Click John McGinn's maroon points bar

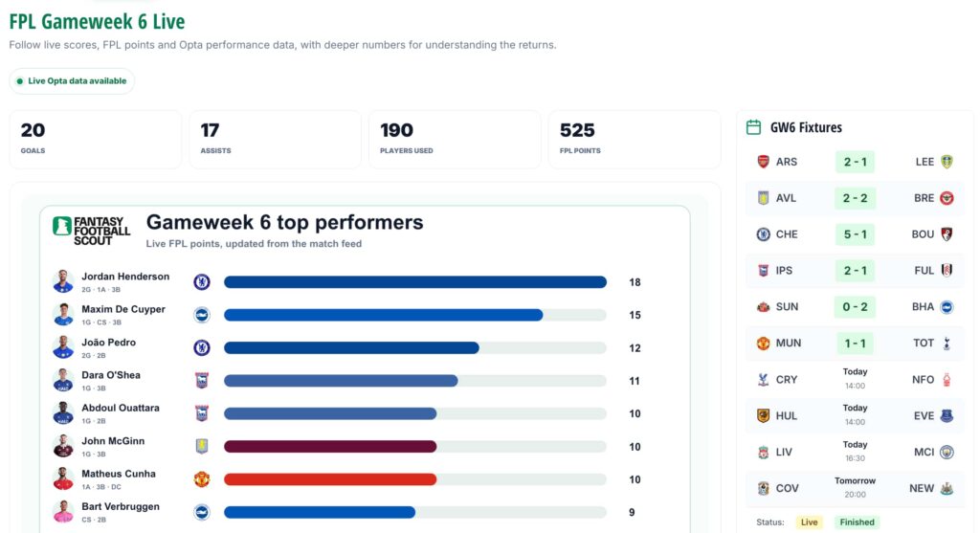330,447
